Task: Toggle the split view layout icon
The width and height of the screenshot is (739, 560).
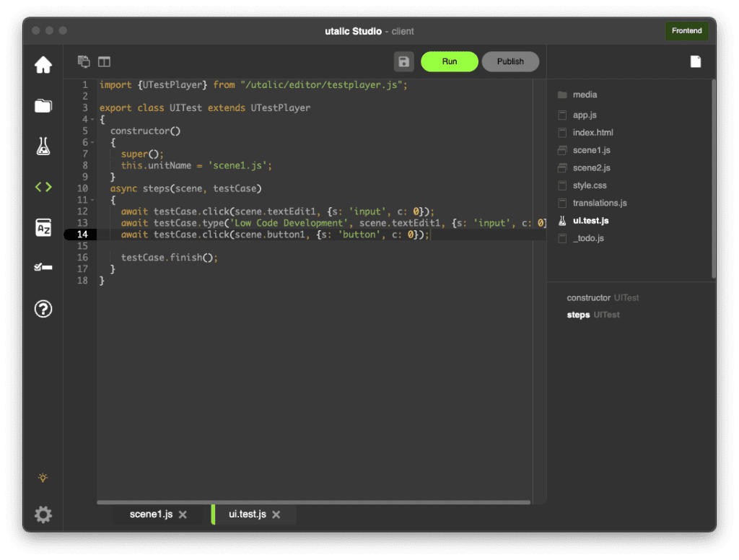Action: tap(105, 62)
